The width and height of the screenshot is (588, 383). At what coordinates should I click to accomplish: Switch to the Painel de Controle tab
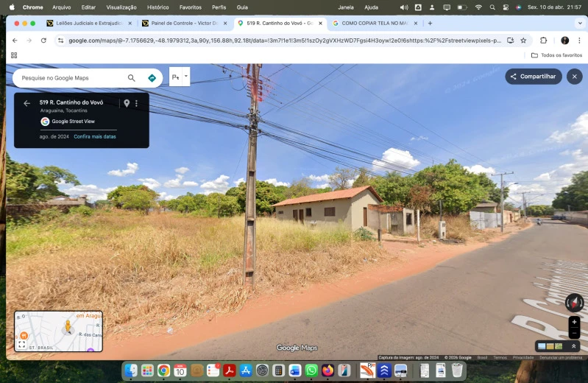click(x=184, y=24)
